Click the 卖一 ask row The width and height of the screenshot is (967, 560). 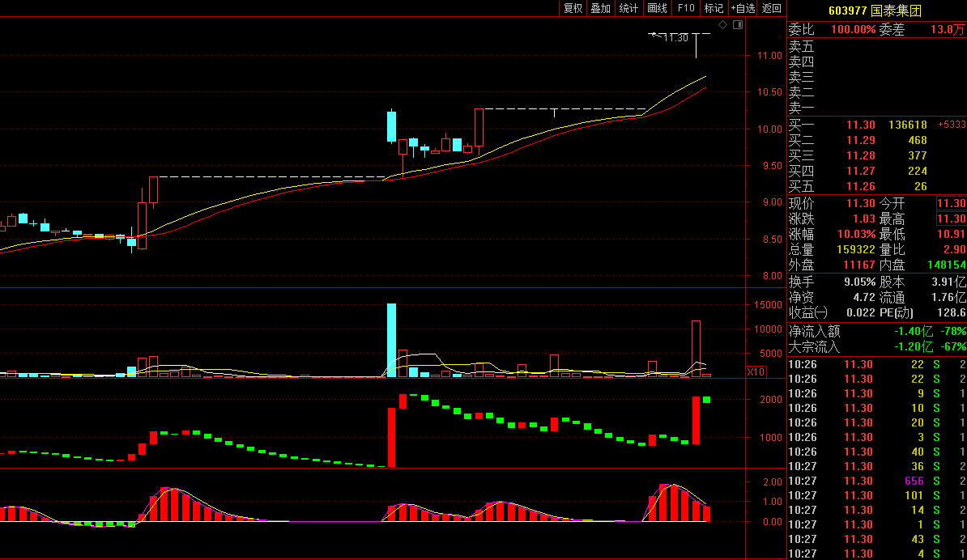point(877,108)
